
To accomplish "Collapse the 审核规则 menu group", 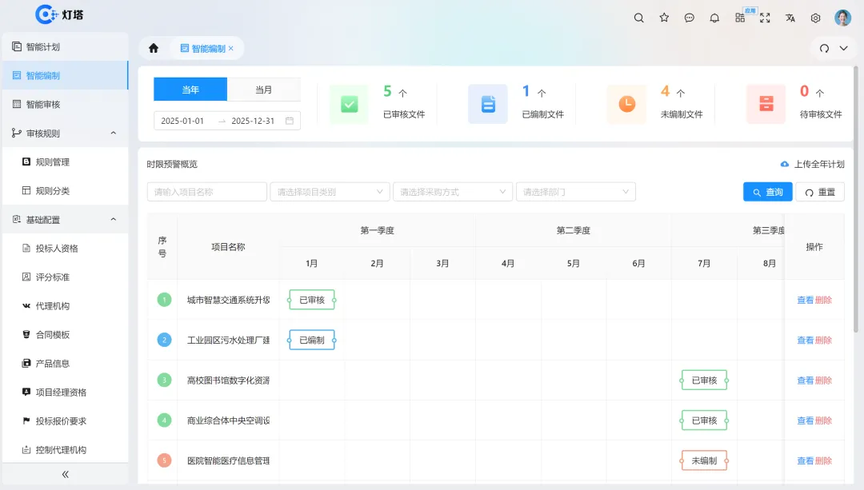I will [x=113, y=133].
